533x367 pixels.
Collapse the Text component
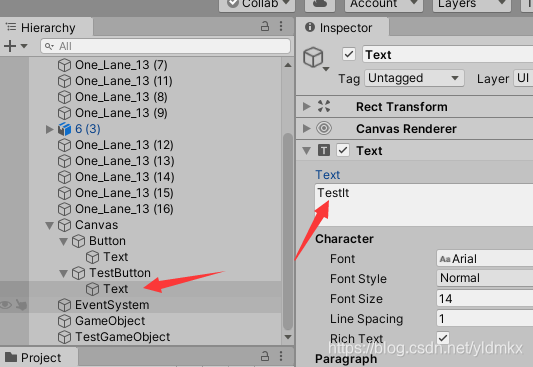click(x=307, y=151)
